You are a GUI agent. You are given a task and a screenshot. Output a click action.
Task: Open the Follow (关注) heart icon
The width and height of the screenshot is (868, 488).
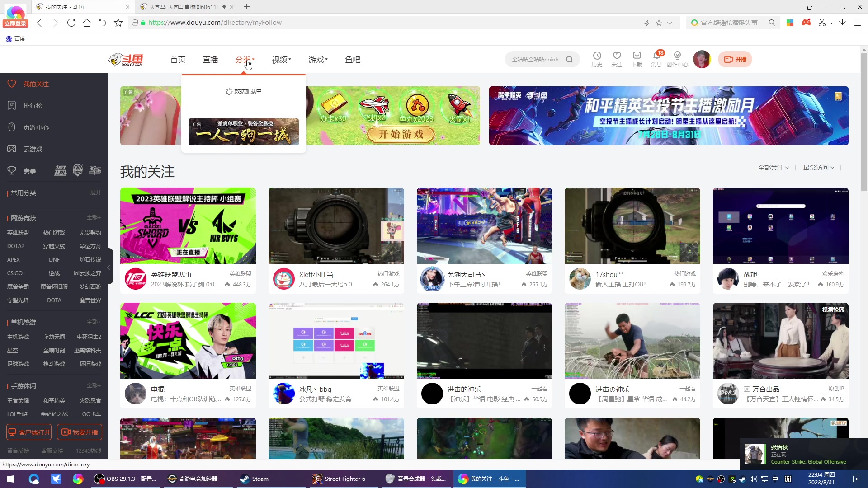point(617,59)
